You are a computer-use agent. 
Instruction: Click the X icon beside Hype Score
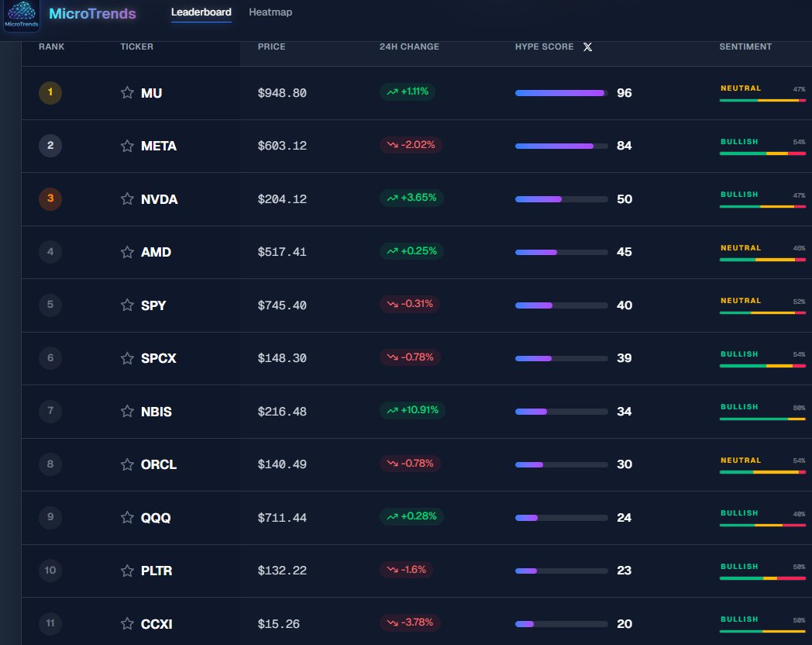tap(587, 47)
